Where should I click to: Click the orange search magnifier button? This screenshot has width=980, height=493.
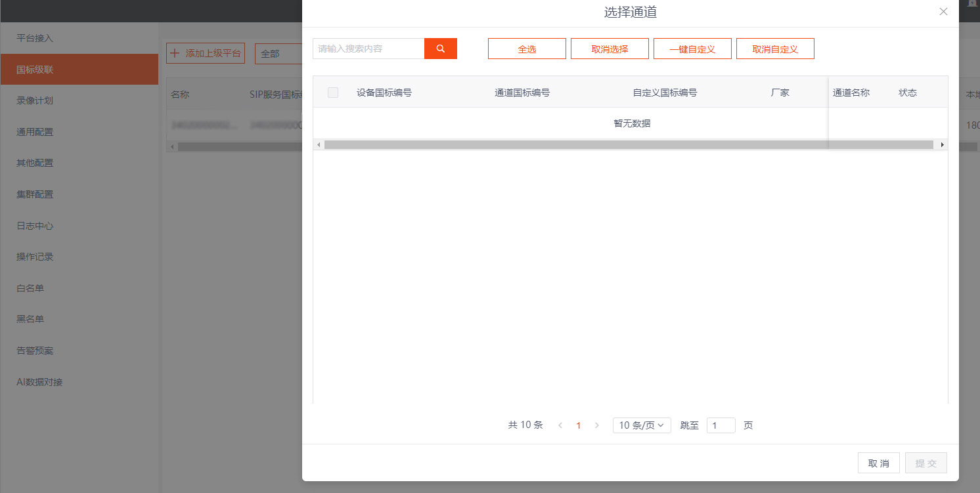441,49
